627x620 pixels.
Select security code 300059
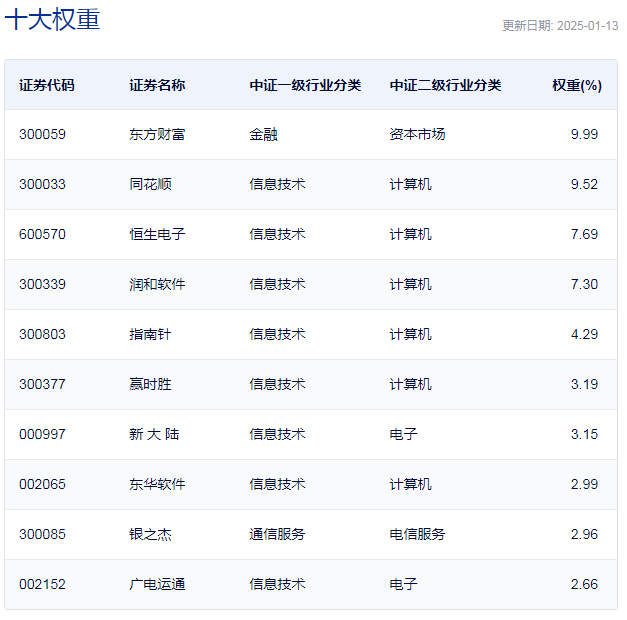coord(42,134)
